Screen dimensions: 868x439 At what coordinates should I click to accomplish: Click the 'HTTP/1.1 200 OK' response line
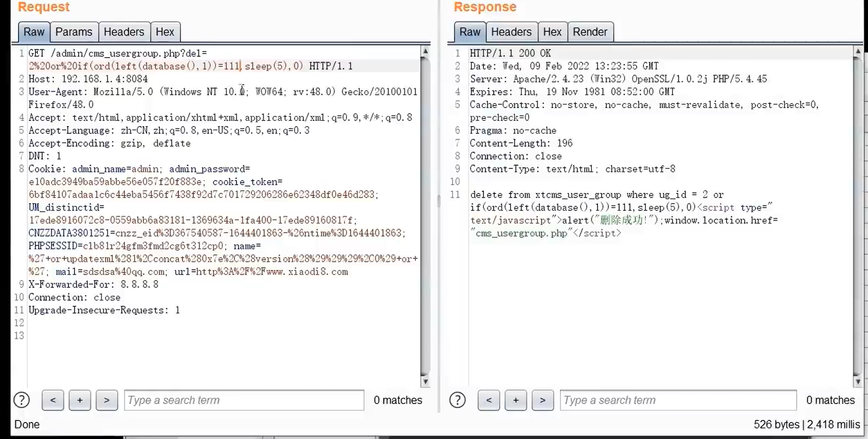[510, 53]
